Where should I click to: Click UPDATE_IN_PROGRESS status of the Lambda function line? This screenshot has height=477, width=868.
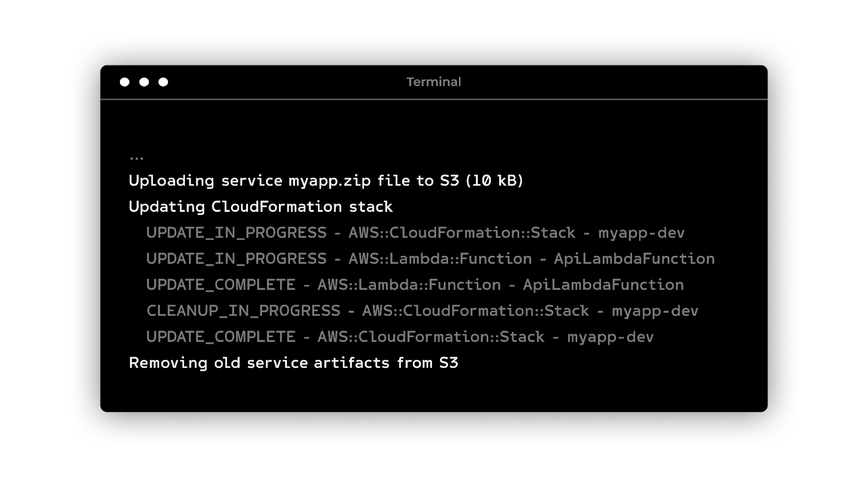236,259
